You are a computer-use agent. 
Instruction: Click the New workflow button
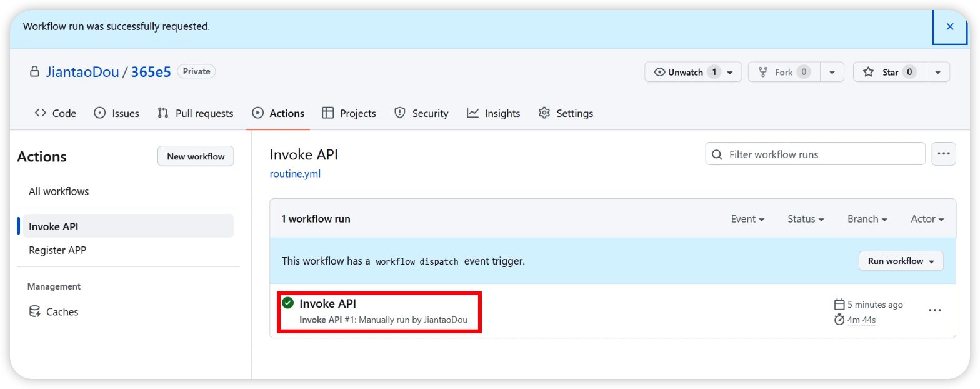196,156
